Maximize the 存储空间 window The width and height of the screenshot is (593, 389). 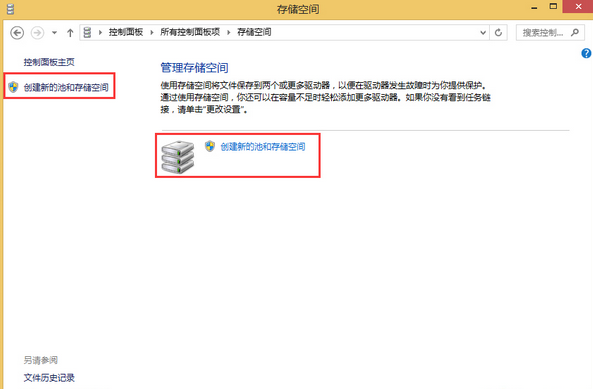(x=553, y=7)
